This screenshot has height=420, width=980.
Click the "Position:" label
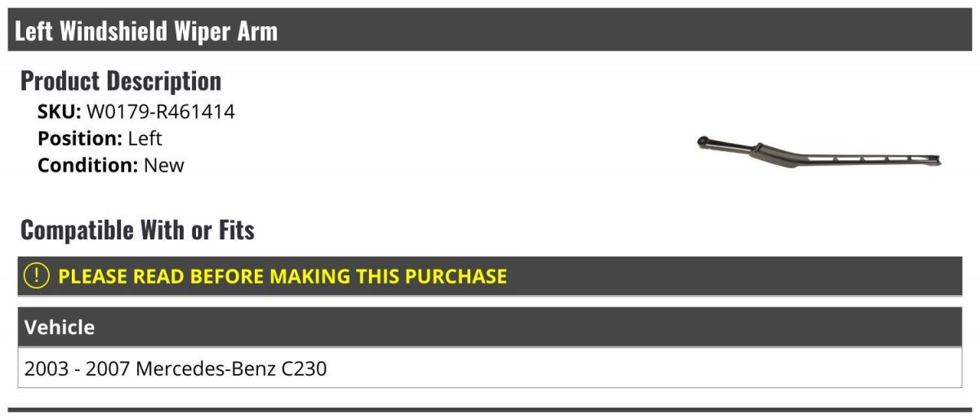click(x=79, y=139)
